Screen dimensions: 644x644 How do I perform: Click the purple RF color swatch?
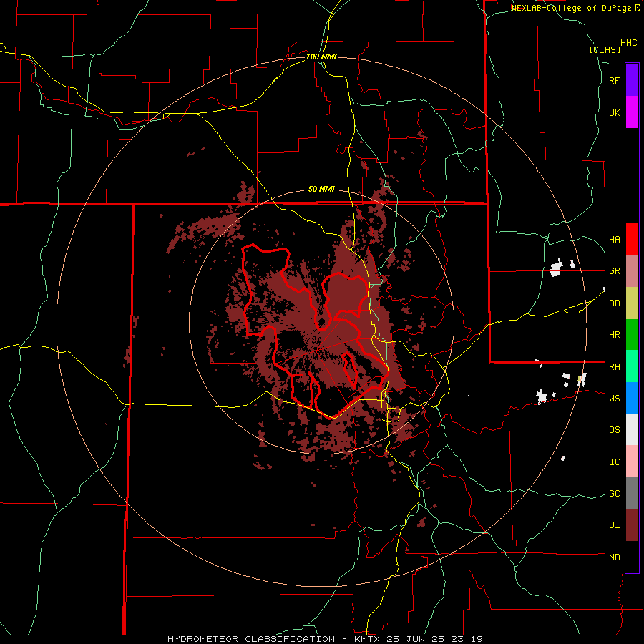coord(632,79)
